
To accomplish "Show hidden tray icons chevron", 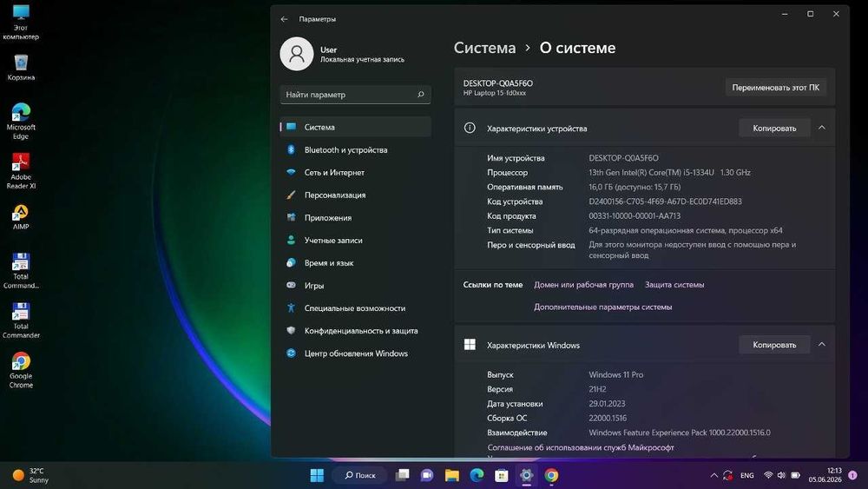I will tap(714, 475).
